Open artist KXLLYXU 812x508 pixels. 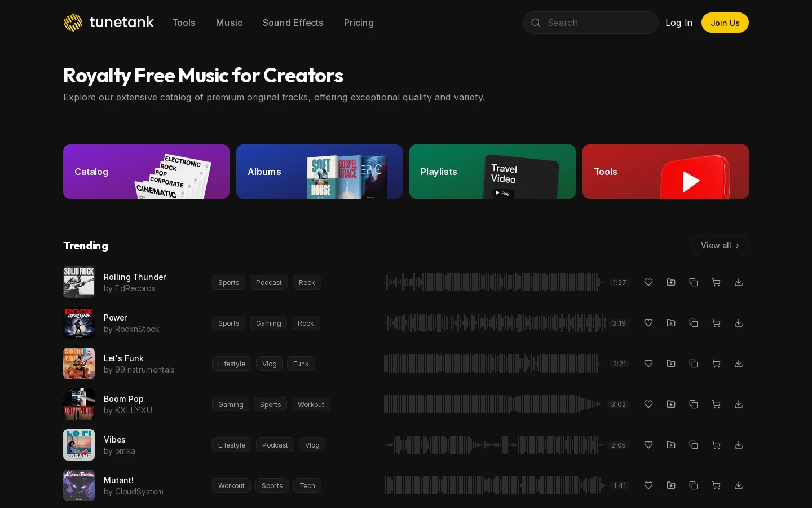pos(134,410)
